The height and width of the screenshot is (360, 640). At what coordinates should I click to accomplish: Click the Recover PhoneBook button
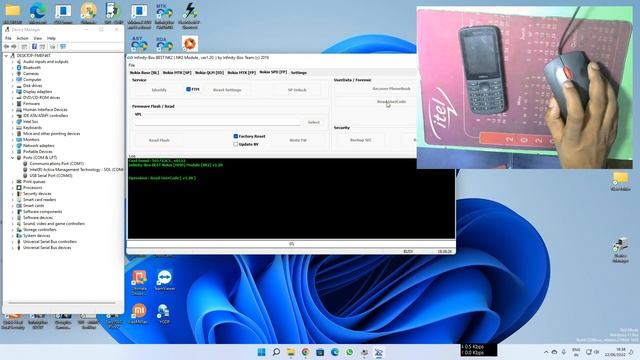pyautogui.click(x=391, y=89)
